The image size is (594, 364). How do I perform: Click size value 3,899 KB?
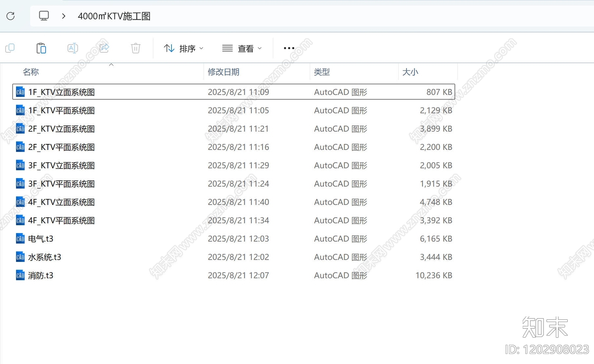[x=436, y=129]
